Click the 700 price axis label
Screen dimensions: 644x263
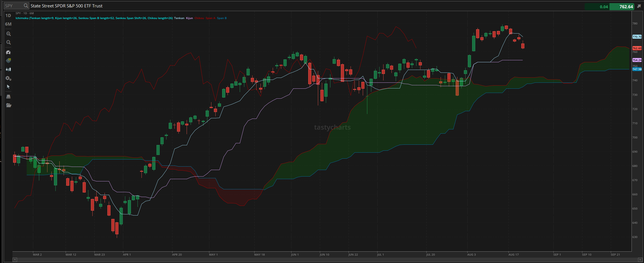coord(635,138)
